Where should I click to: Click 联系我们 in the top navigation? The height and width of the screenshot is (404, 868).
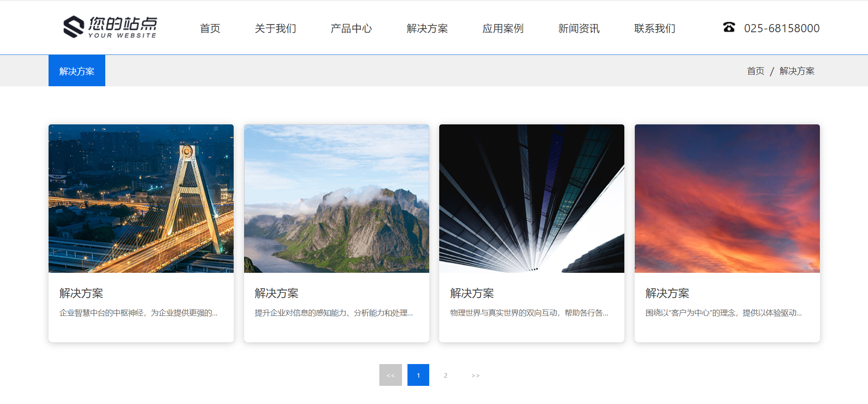tap(655, 29)
